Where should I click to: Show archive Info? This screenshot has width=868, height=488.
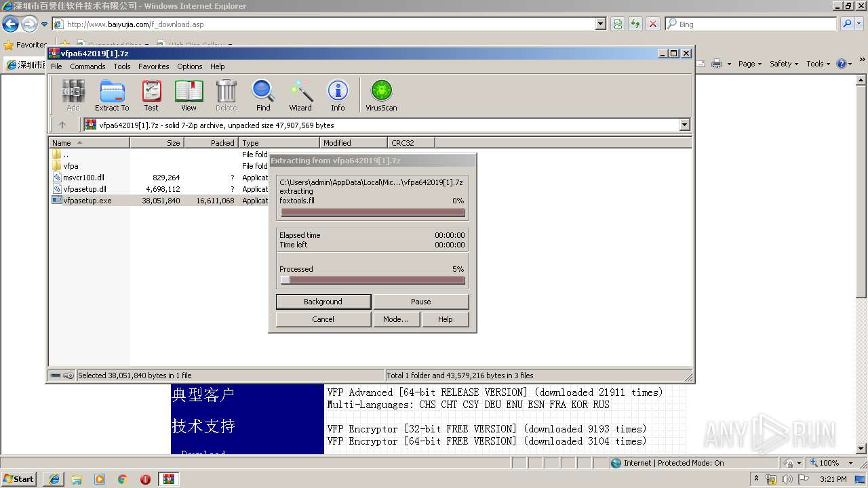click(338, 96)
